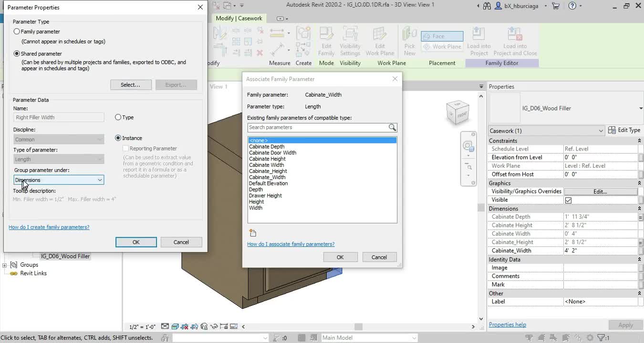644x343 pixels.
Task: Open the Main Model dropdown
Action: tap(369, 338)
